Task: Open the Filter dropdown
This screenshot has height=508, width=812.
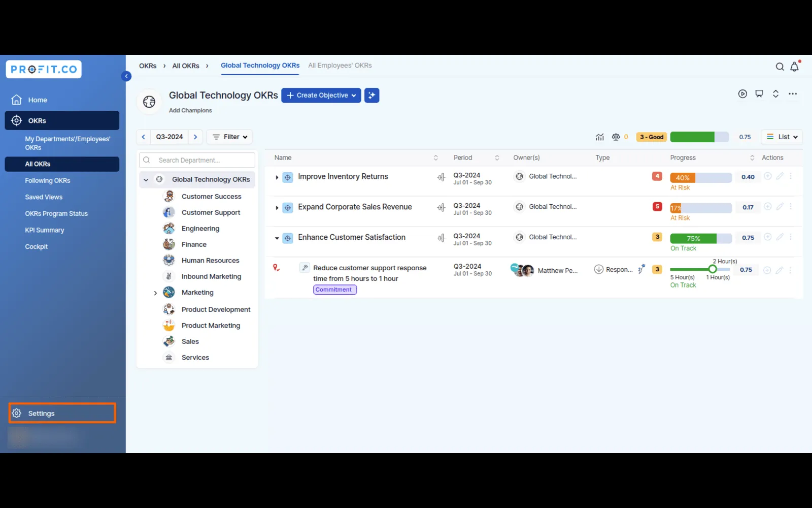Action: (229, 137)
